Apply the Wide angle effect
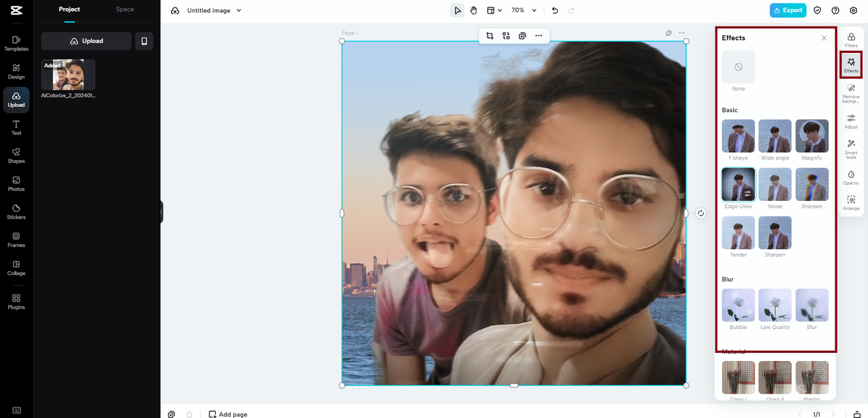 coord(775,136)
